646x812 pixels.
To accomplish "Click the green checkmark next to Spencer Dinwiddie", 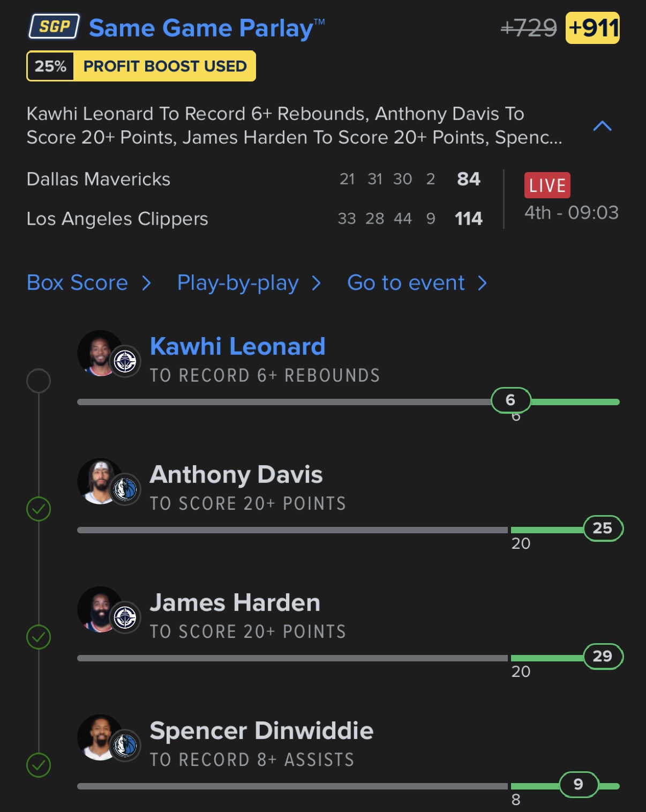I will pos(39,765).
